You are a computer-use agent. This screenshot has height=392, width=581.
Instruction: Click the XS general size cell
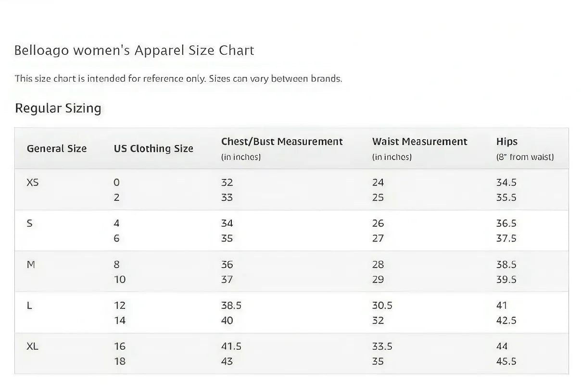33,183
